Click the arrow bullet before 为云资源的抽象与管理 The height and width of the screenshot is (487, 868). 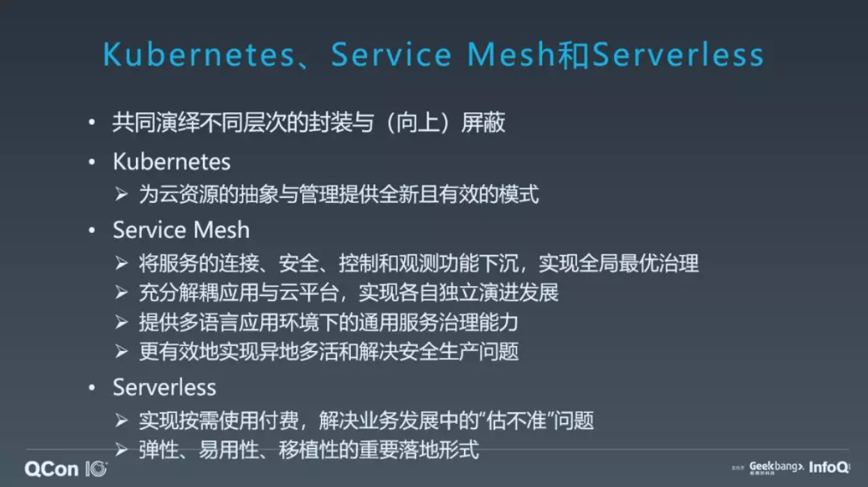coord(122,194)
